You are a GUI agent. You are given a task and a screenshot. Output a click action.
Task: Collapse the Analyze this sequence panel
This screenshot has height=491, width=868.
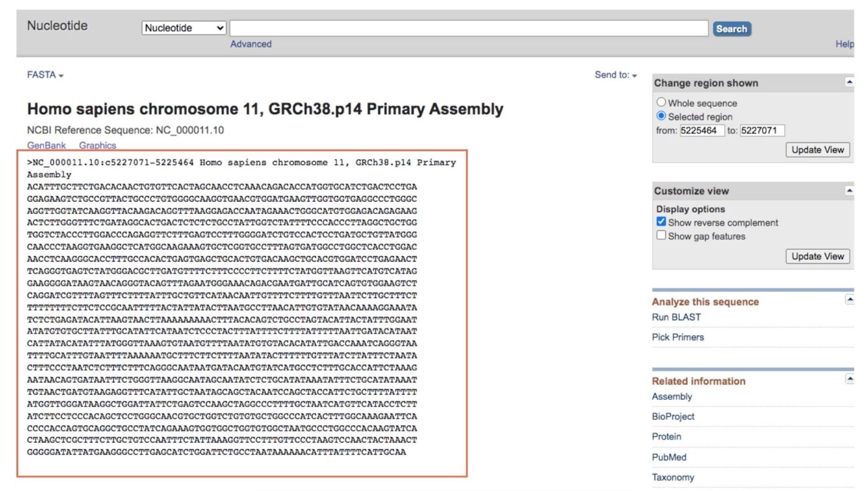(x=849, y=298)
